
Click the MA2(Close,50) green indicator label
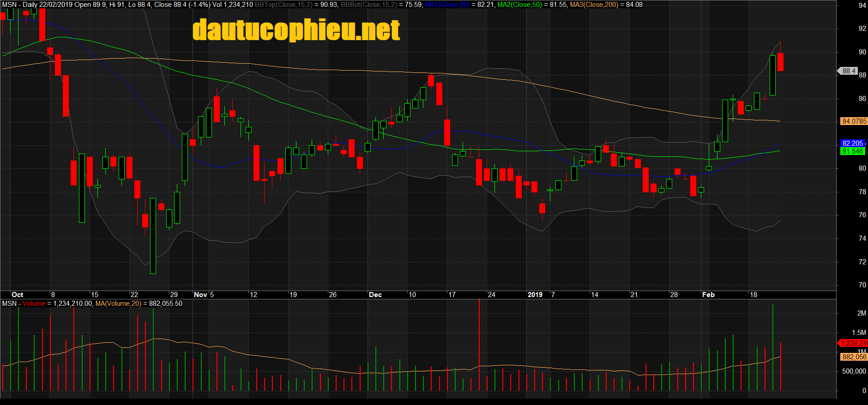click(x=520, y=5)
